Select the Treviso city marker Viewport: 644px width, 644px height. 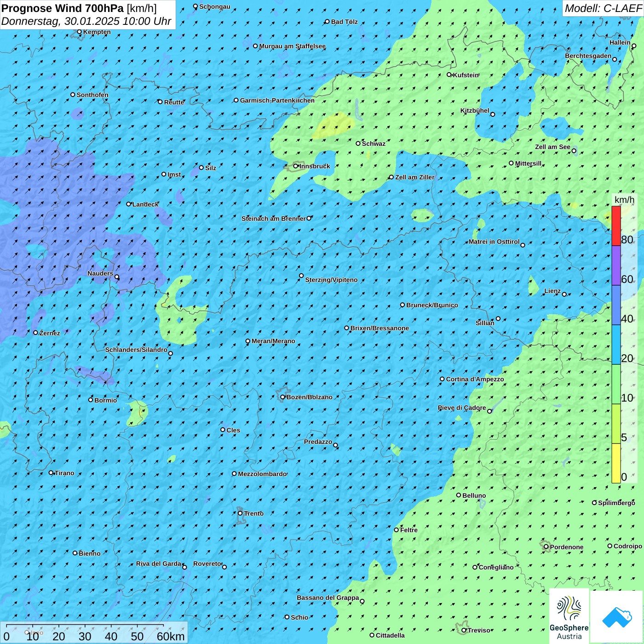(464, 630)
